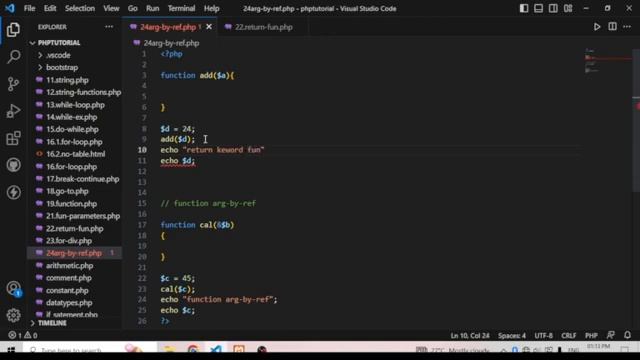
Task: Open the Accounts menu icon
Action: coord(13,289)
